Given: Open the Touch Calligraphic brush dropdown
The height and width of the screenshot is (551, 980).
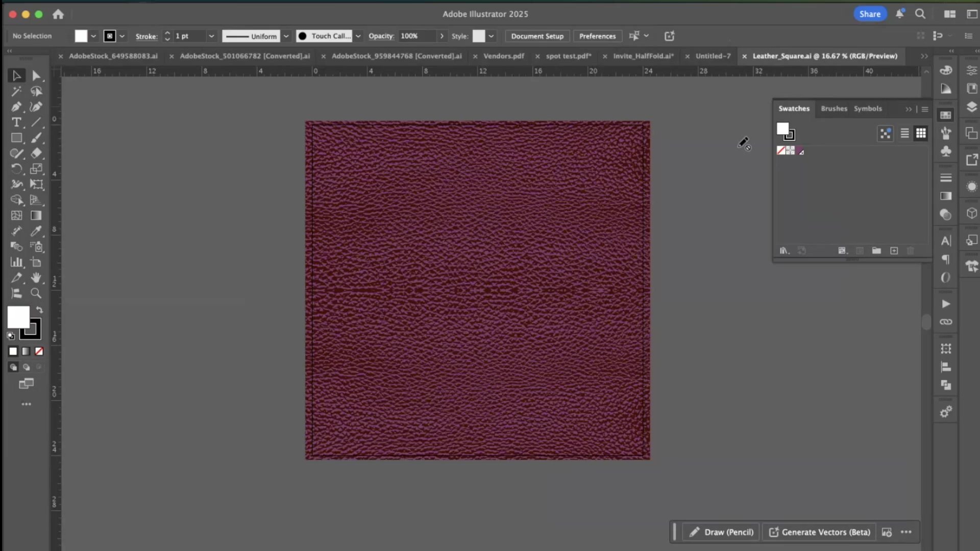Looking at the screenshot, I should [x=358, y=36].
